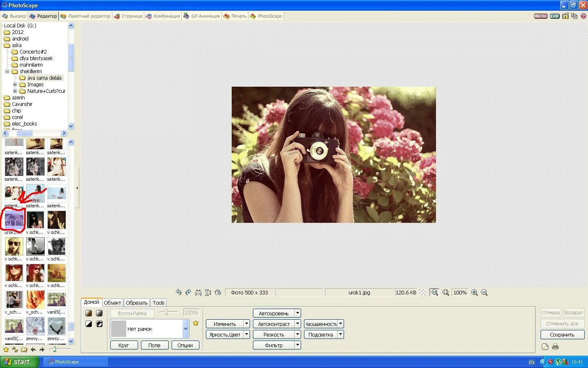
Task: Collapse the left panel with the arrow handle
Action: point(77,188)
